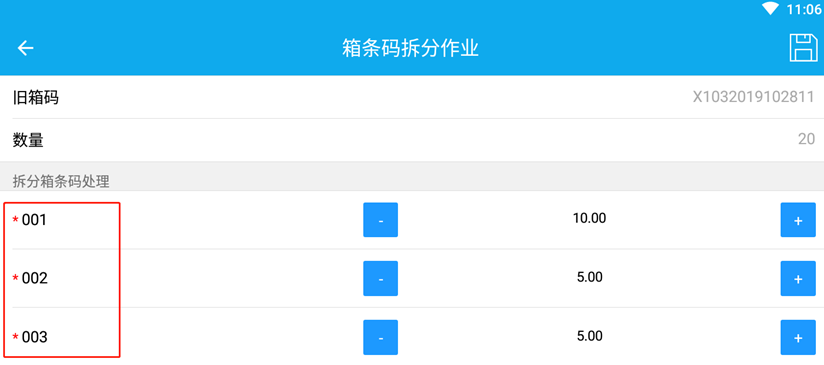Tap the 拆分箱条码处理 section header
824x365 pixels.
pyautogui.click(x=61, y=182)
